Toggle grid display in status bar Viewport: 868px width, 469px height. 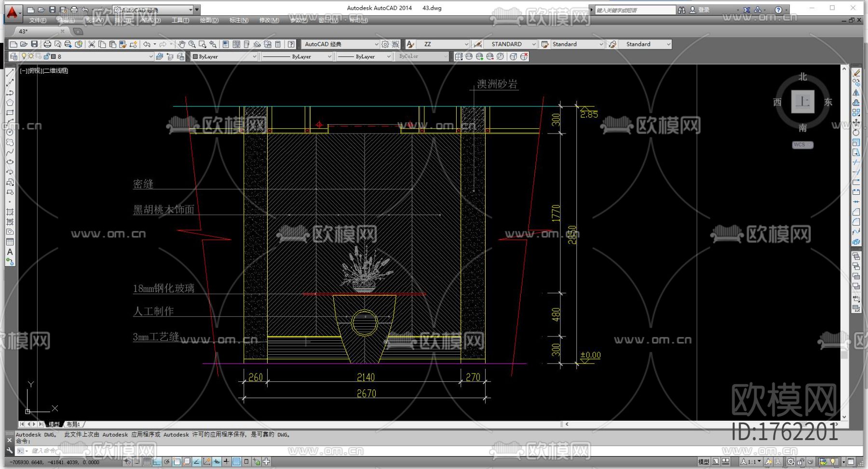[x=147, y=462]
